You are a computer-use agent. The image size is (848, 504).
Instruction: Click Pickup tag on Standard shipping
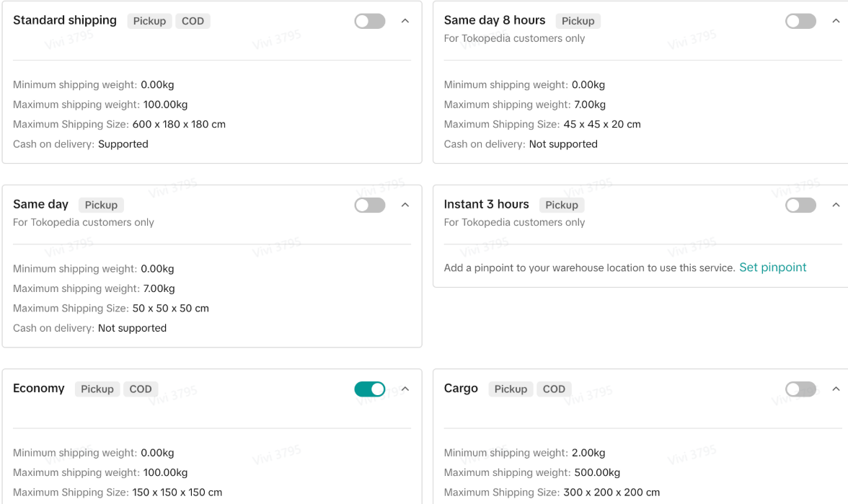(149, 21)
